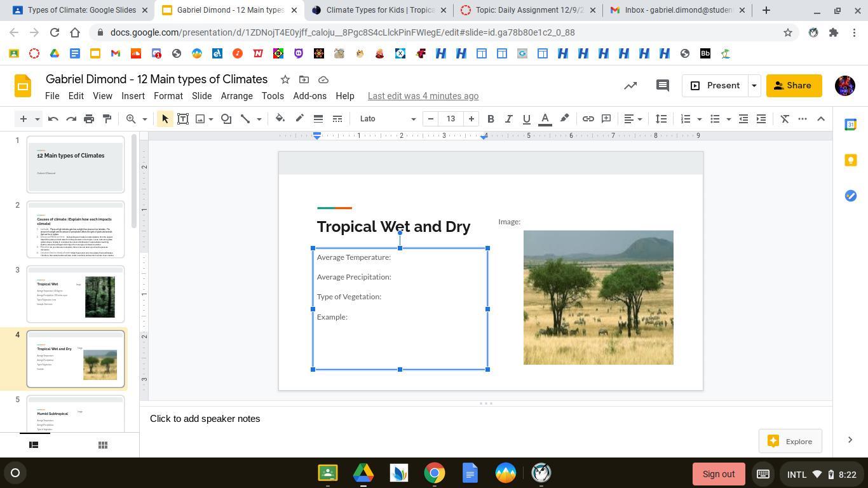Open the fill color paint bucket
868x488 pixels.
[x=280, y=119]
